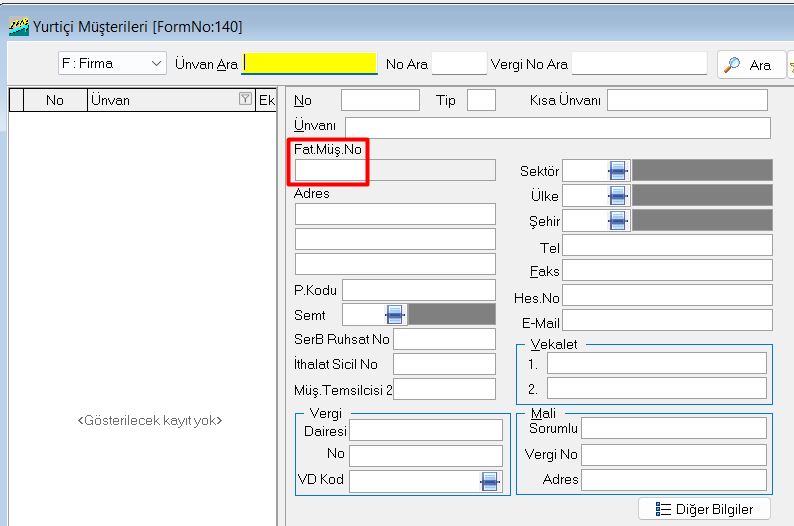The width and height of the screenshot is (794, 526).
Task: Open the Ülke lookup button
Action: point(617,196)
